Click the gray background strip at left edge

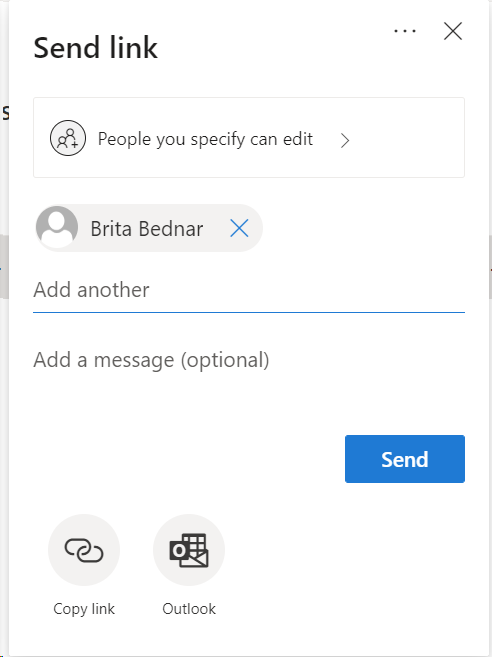point(4,266)
